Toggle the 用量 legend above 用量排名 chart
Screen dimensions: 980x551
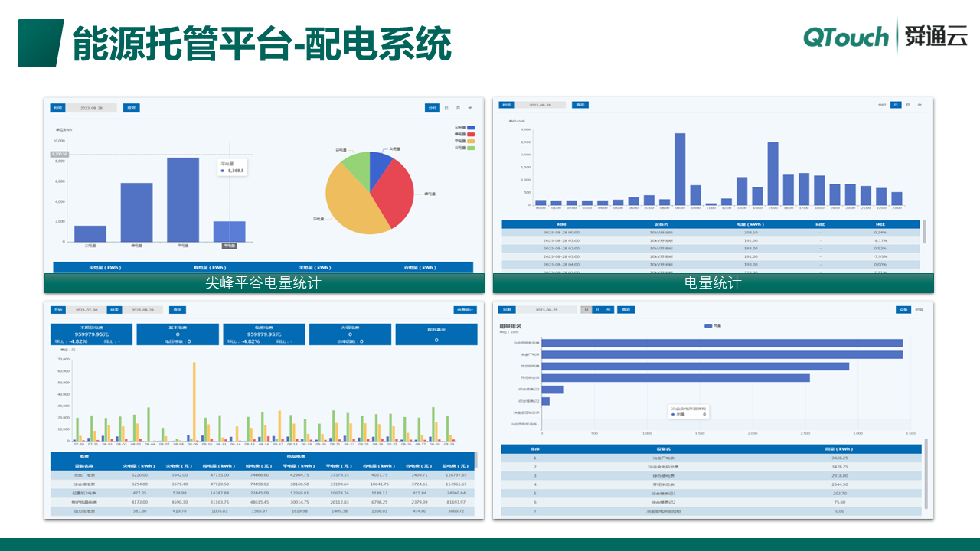[x=714, y=325]
